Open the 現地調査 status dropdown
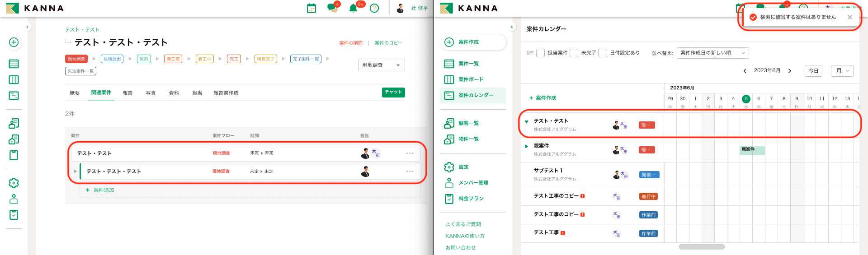 point(381,65)
